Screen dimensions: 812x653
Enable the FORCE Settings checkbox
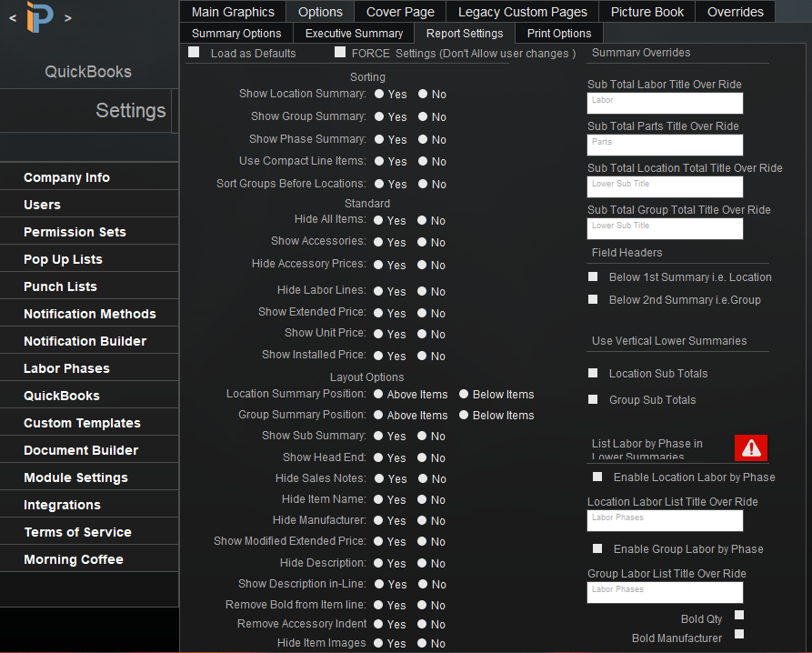340,53
